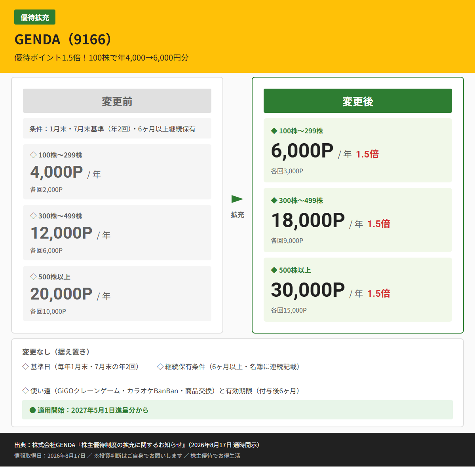This screenshot has height=476, width=475.
Task: Click the red 1.5倍 next to 30,000P
Action: [x=379, y=294]
